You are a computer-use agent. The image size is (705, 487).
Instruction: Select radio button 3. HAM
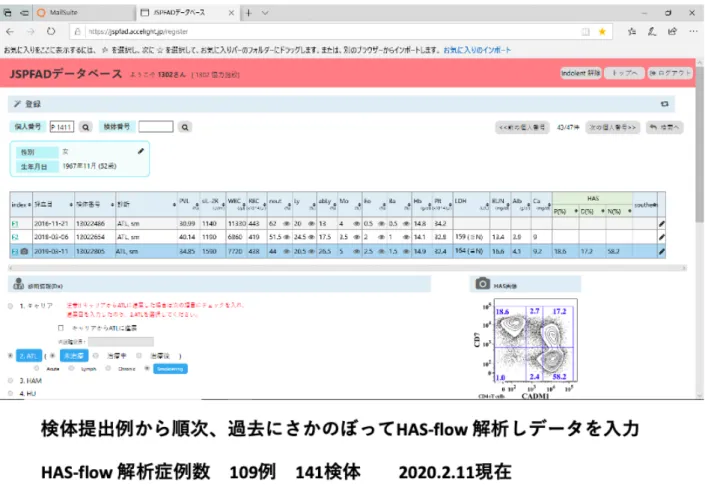(10, 380)
